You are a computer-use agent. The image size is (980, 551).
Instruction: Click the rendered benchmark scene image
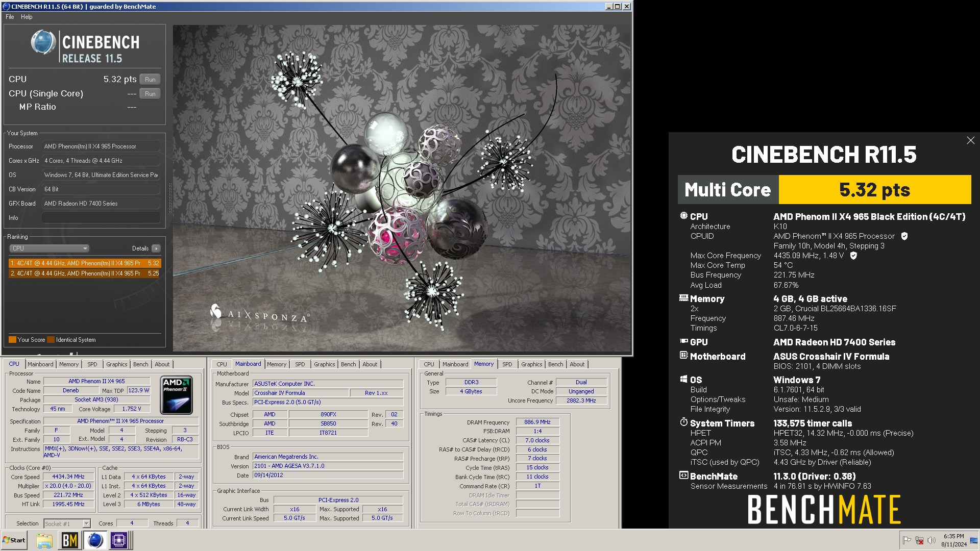(x=402, y=188)
